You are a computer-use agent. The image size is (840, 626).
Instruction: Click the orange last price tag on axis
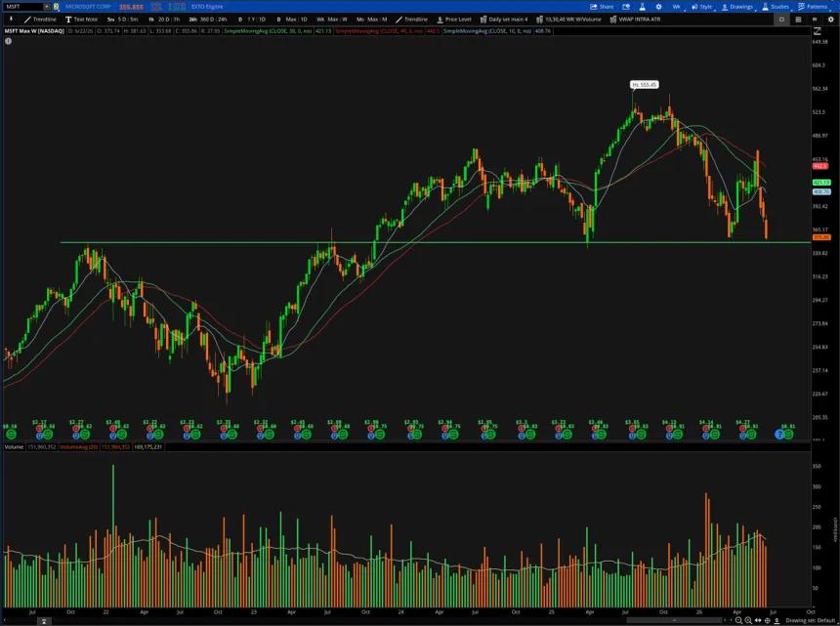pyautogui.click(x=821, y=237)
